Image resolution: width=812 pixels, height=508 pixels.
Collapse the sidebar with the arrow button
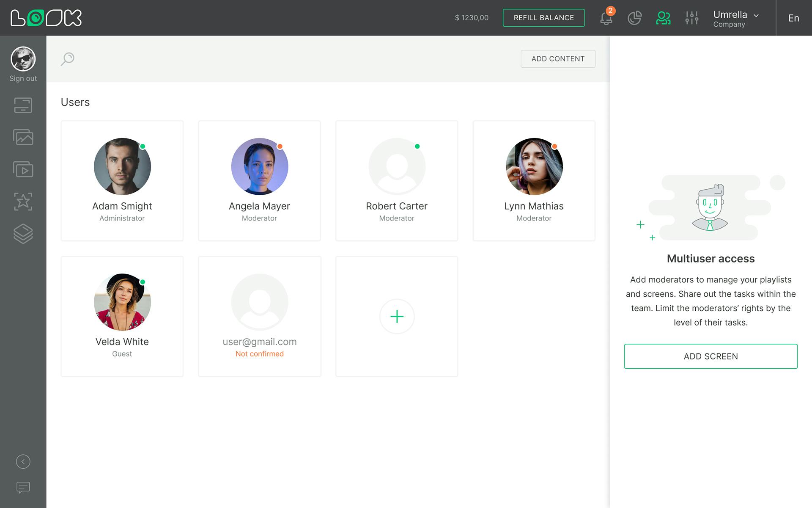[23, 461]
